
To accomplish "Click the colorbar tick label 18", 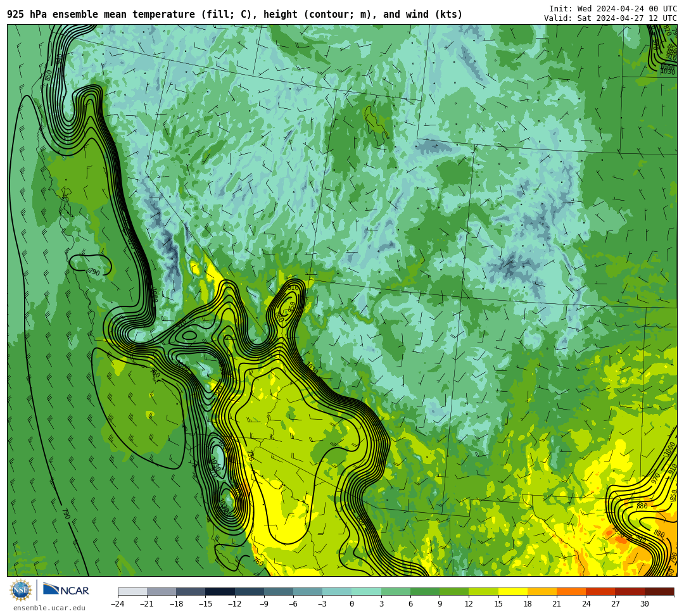I will tap(528, 604).
